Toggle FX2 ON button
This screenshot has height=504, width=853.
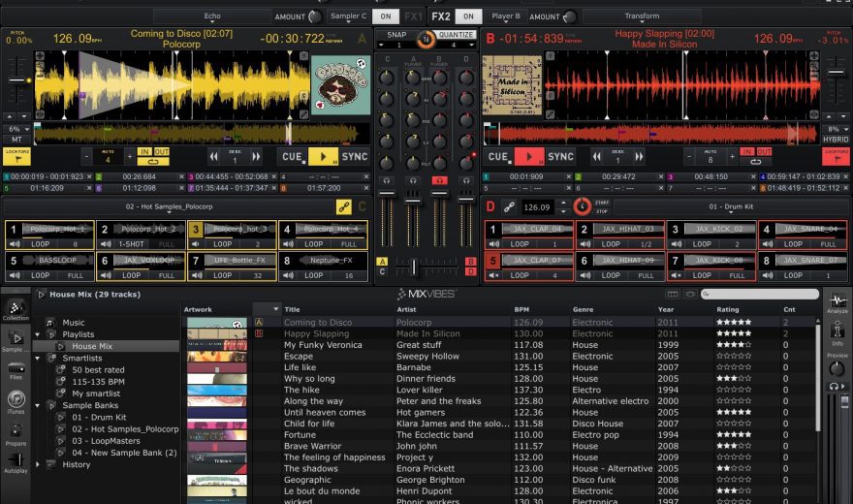468,16
